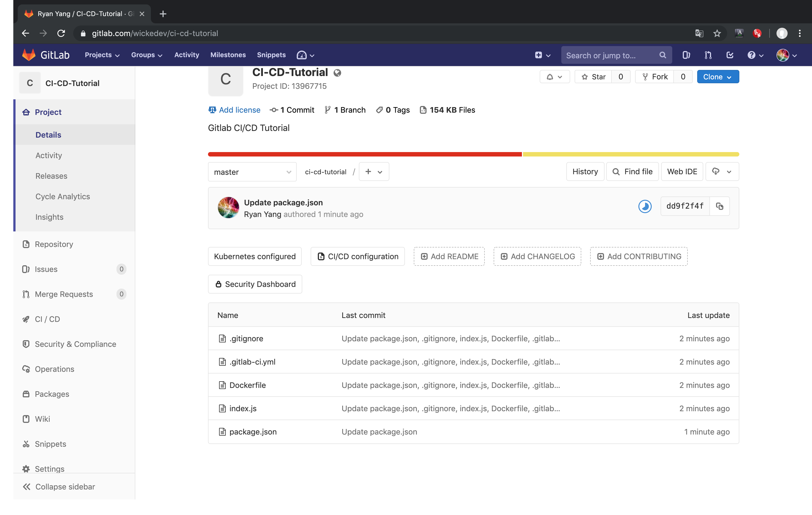Open the new file plus dropdown

click(x=374, y=171)
